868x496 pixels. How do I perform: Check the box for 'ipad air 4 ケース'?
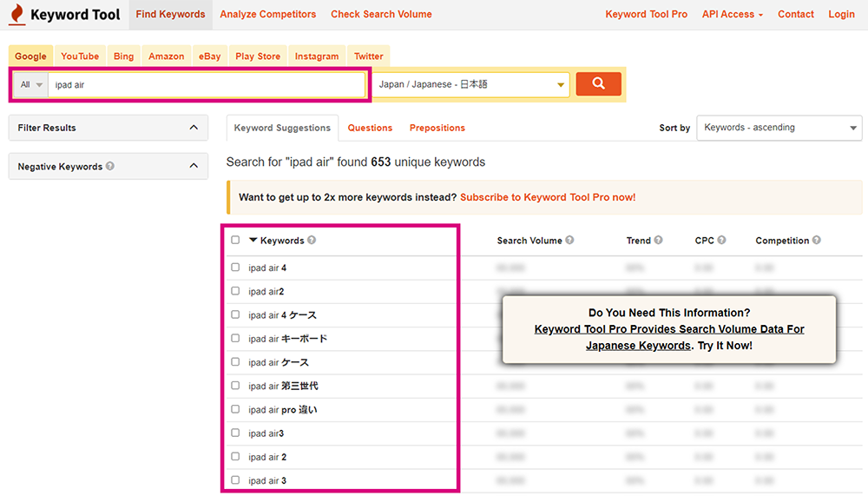(235, 314)
